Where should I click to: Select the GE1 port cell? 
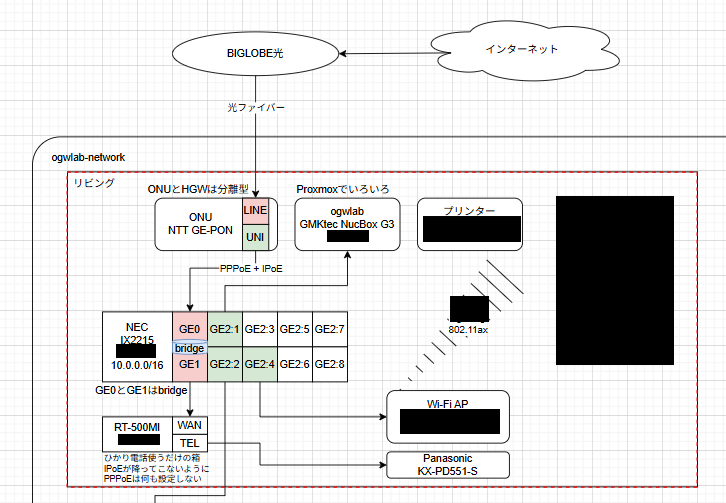[x=190, y=365]
